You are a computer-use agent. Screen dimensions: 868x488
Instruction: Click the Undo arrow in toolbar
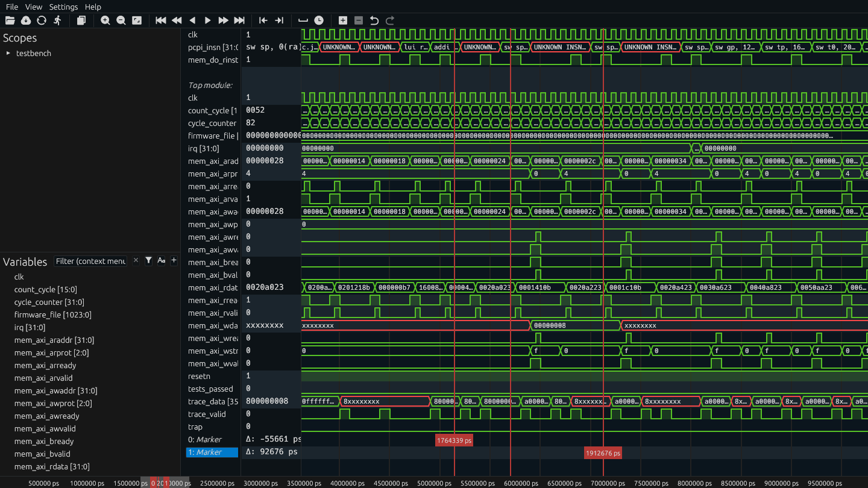[x=374, y=20]
